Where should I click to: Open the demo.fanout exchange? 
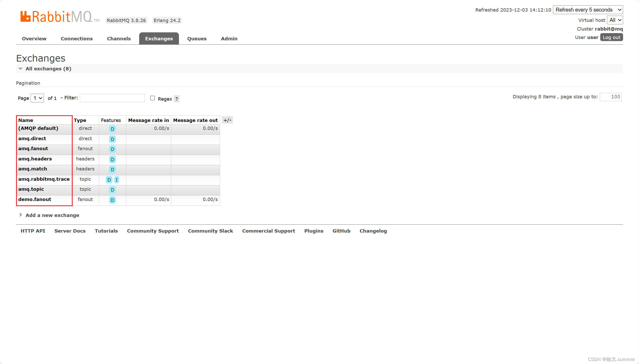pyautogui.click(x=35, y=199)
